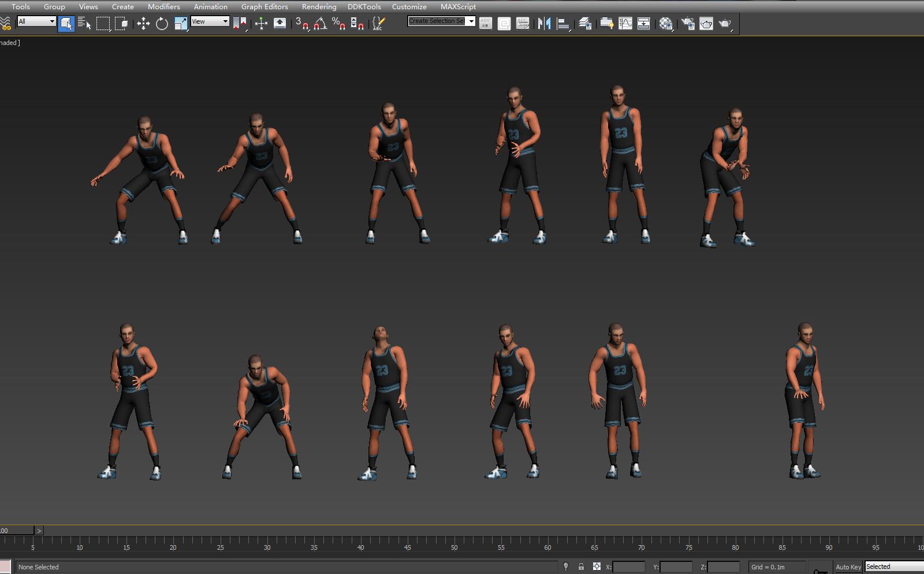Image resolution: width=924 pixels, height=574 pixels.
Task: Toggle Percent Snap
Action: pos(339,24)
